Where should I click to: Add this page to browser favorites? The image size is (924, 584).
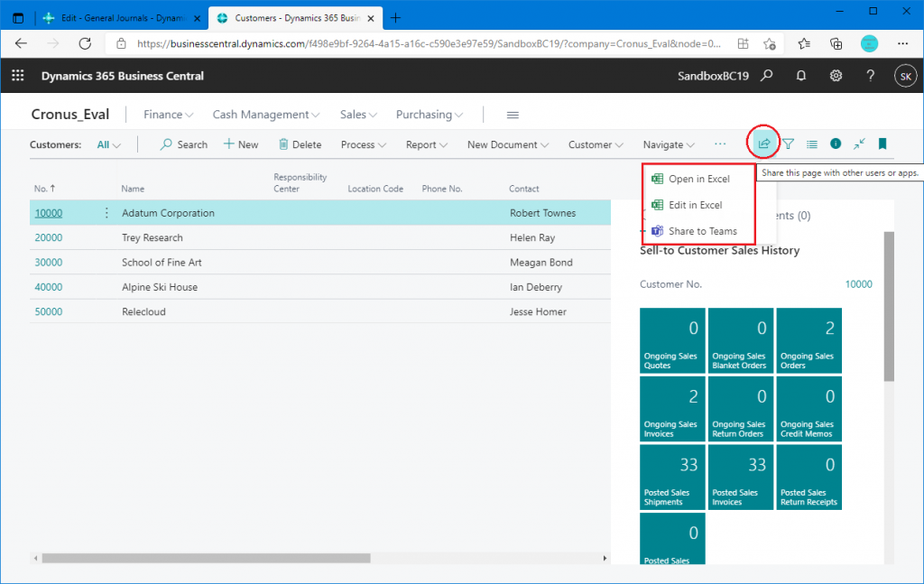[x=769, y=43]
